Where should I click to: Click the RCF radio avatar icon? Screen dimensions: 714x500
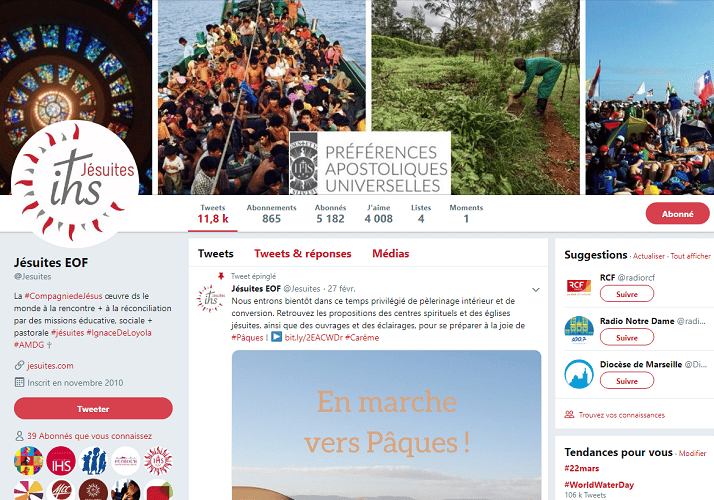(579, 287)
